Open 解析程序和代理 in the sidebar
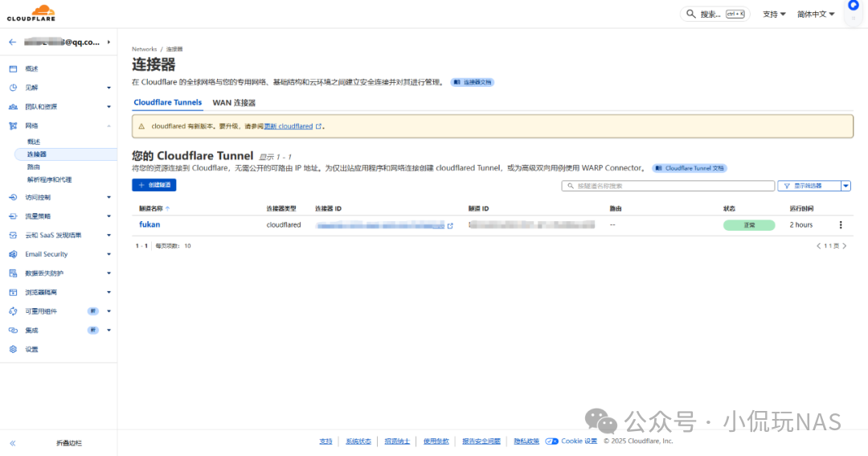 click(49, 179)
